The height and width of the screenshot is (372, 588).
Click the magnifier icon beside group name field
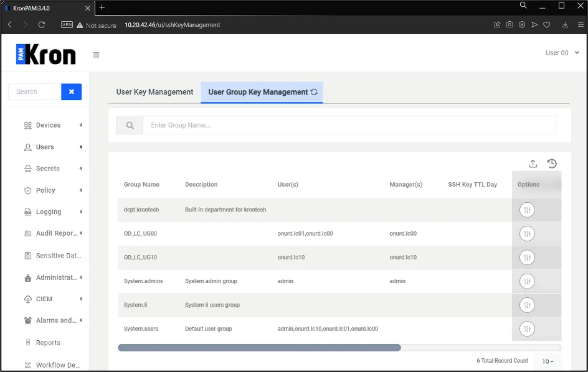pyautogui.click(x=130, y=125)
